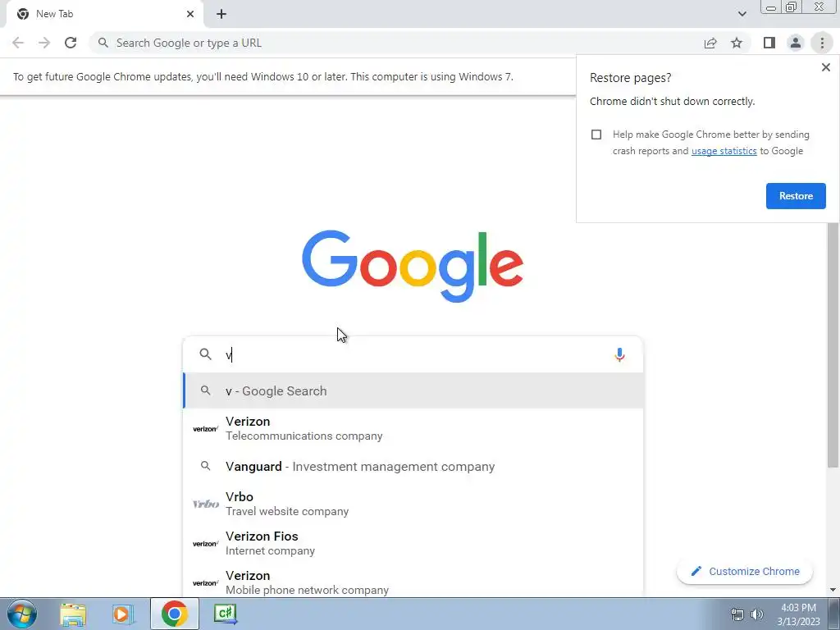
Task: Reload the current page
Action: pos(71,43)
